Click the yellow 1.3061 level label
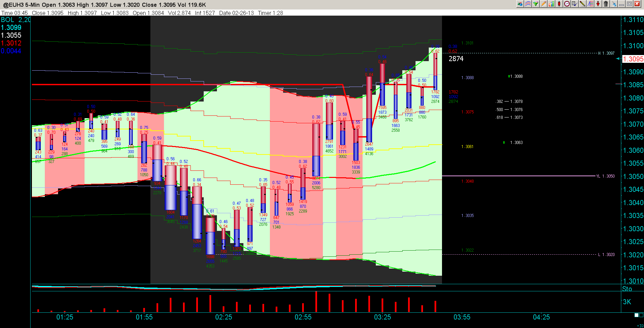644x328 pixels. 467,147
